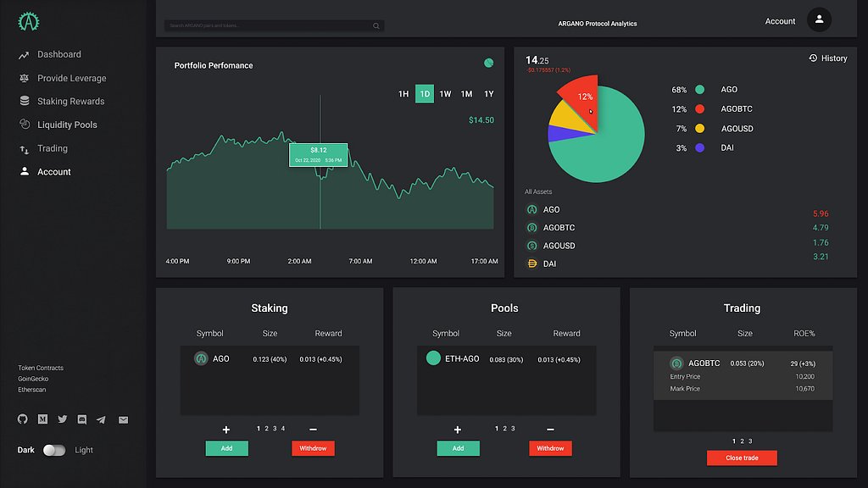Click the Close trade button
This screenshot has width=868, height=488.
[742, 457]
